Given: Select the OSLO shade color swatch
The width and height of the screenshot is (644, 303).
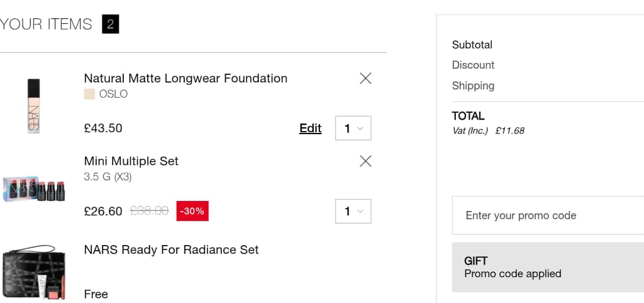Looking at the screenshot, I should (x=89, y=94).
